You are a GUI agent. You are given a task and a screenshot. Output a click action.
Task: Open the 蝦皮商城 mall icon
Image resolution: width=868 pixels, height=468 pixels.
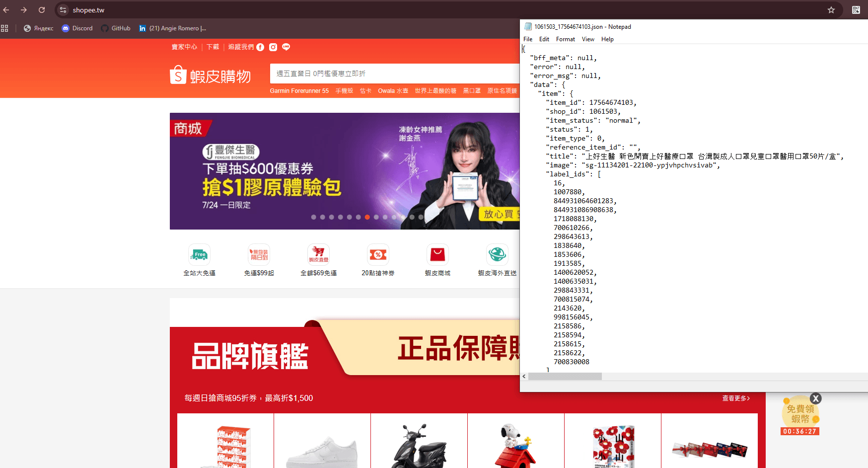pyautogui.click(x=437, y=260)
